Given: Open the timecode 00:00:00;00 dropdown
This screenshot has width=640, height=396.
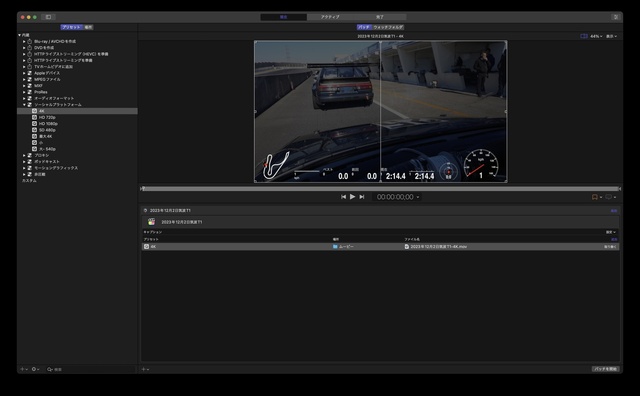Looking at the screenshot, I should (x=398, y=197).
